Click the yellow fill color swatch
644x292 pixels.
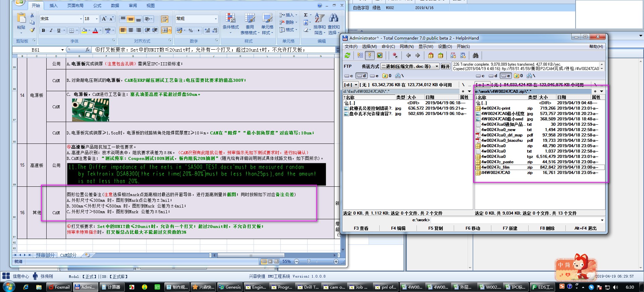click(84, 31)
